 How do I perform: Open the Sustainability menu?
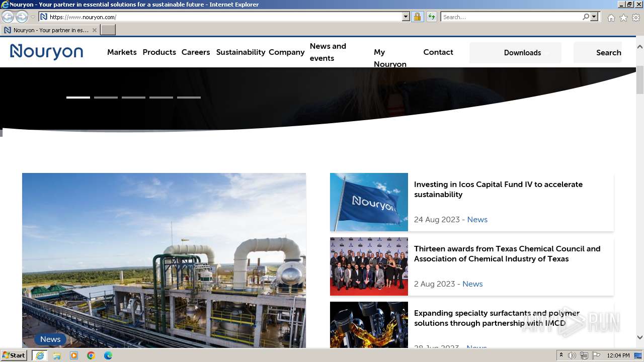240,52
